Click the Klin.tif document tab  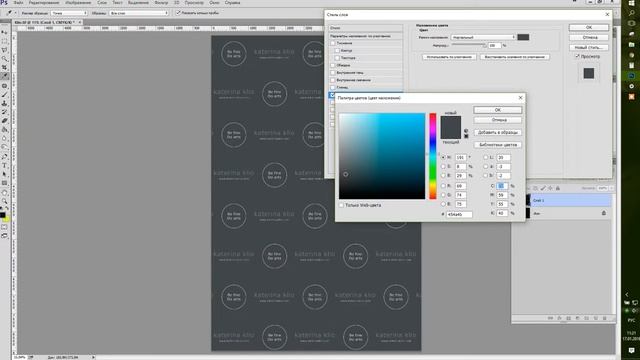(x=46, y=22)
